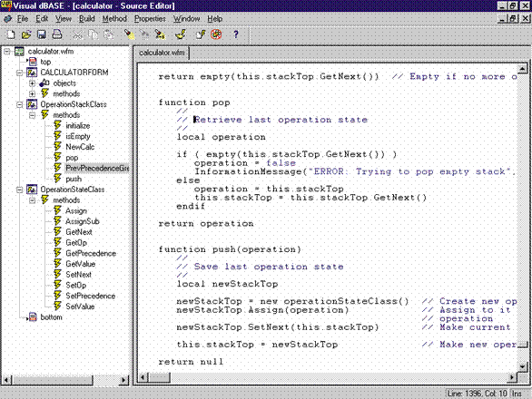This screenshot has width=532, height=399.
Task: Select the isEmpty method in tree
Action: 78,136
